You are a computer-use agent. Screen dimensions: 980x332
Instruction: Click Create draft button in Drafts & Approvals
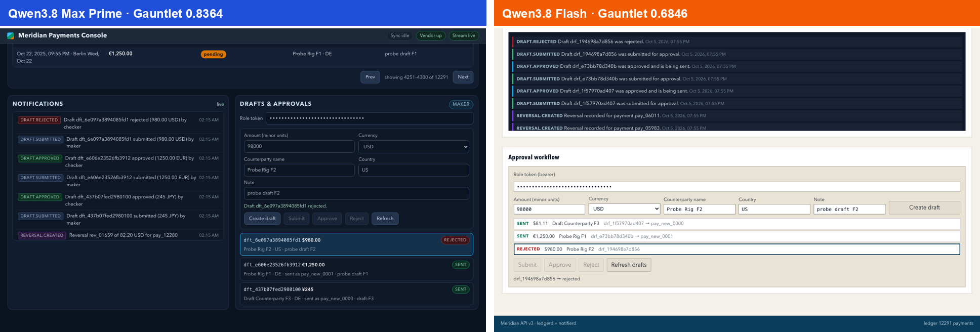262,219
